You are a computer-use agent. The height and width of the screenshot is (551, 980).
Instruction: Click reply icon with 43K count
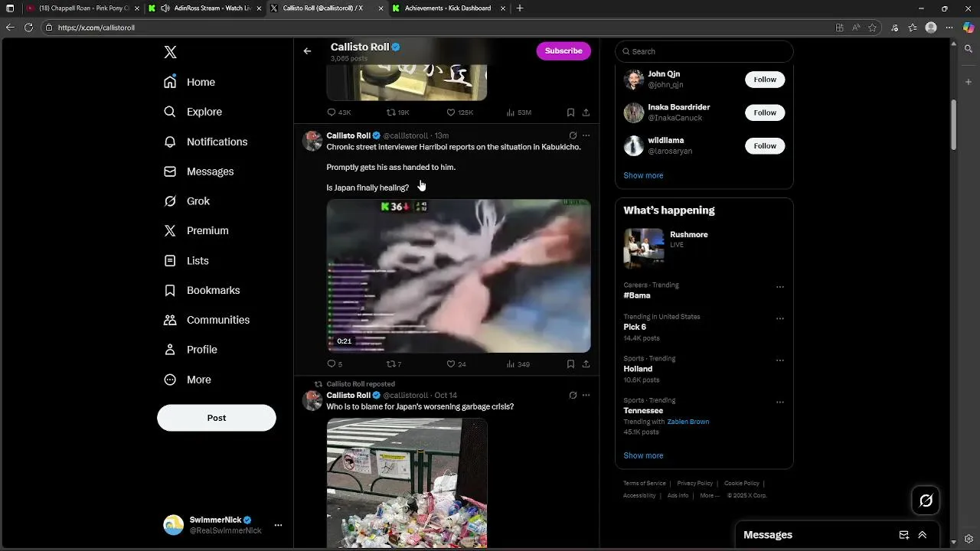pos(332,112)
